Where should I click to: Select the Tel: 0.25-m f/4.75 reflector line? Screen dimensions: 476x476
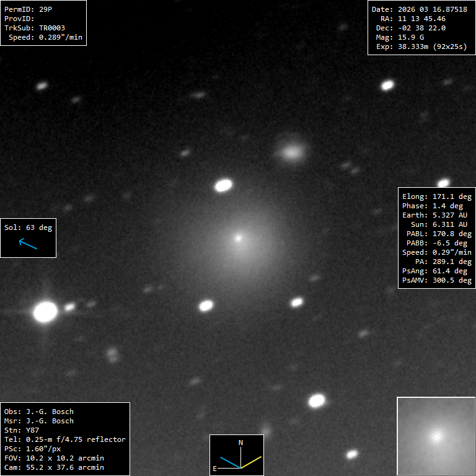(64, 439)
